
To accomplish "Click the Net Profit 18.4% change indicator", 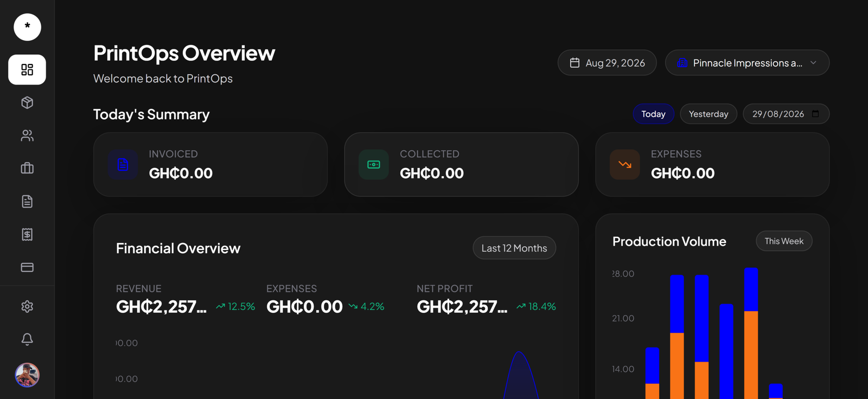I will (536, 306).
